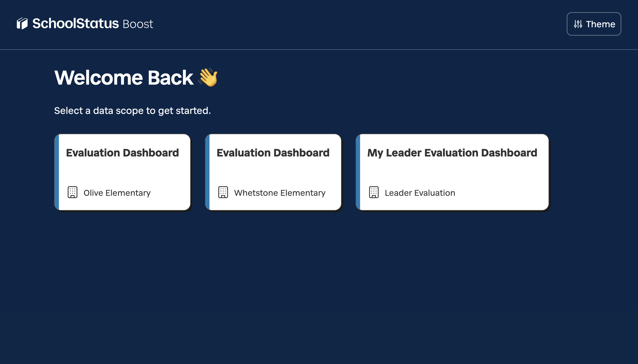This screenshot has height=364, width=638.
Task: Click building icon beside Olive Elementary
Action: click(72, 192)
